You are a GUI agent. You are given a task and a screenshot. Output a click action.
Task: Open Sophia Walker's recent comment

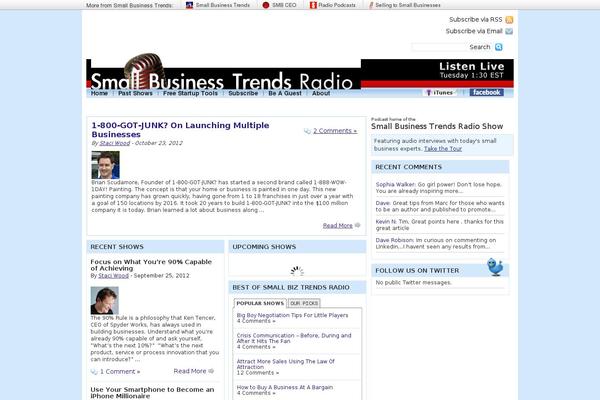pyautogui.click(x=439, y=188)
